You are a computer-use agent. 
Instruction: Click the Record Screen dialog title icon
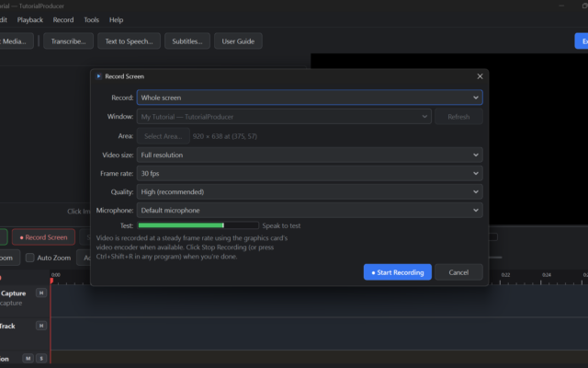click(98, 76)
